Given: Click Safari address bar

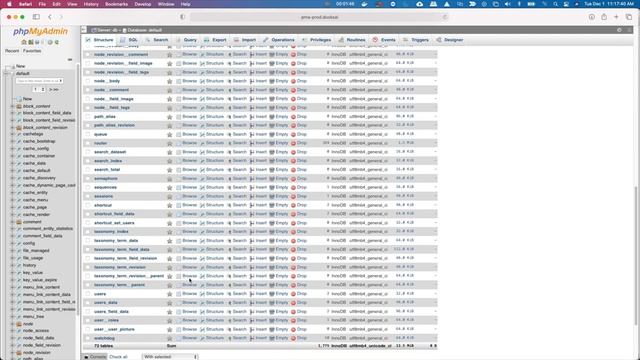Looking at the screenshot, I should (319, 17).
